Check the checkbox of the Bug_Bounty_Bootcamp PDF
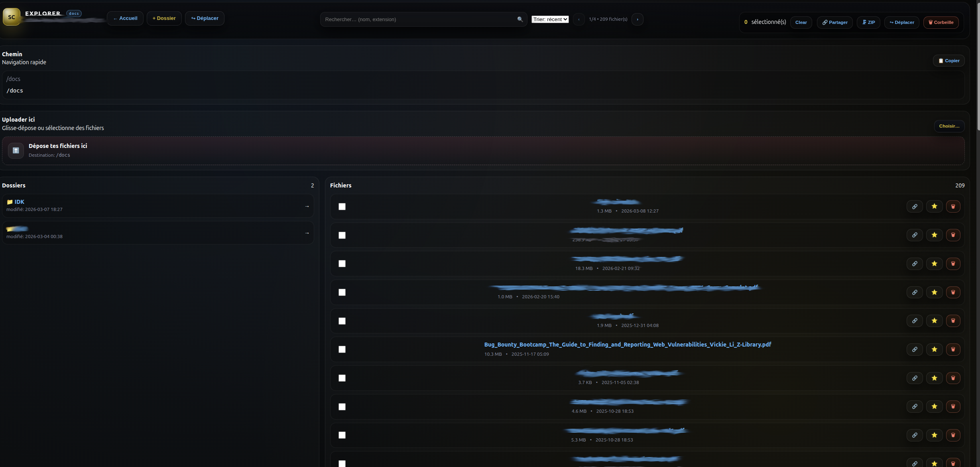Image resolution: width=980 pixels, height=467 pixels. coord(342,349)
